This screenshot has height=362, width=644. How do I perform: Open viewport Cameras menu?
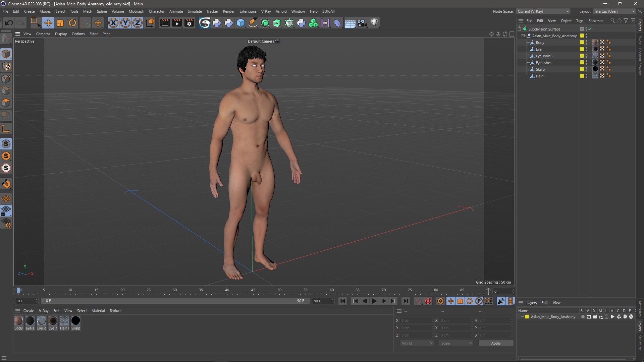[x=43, y=34]
